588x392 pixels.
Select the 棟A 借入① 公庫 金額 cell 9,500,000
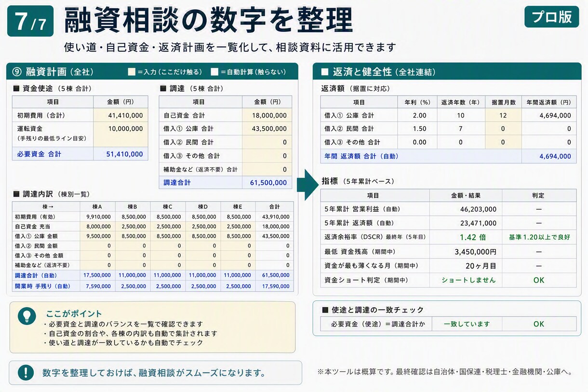tap(97, 236)
